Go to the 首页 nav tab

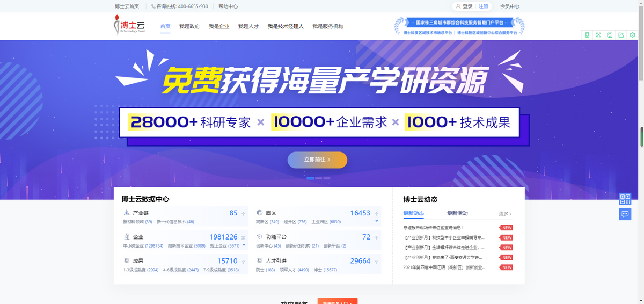point(165,26)
